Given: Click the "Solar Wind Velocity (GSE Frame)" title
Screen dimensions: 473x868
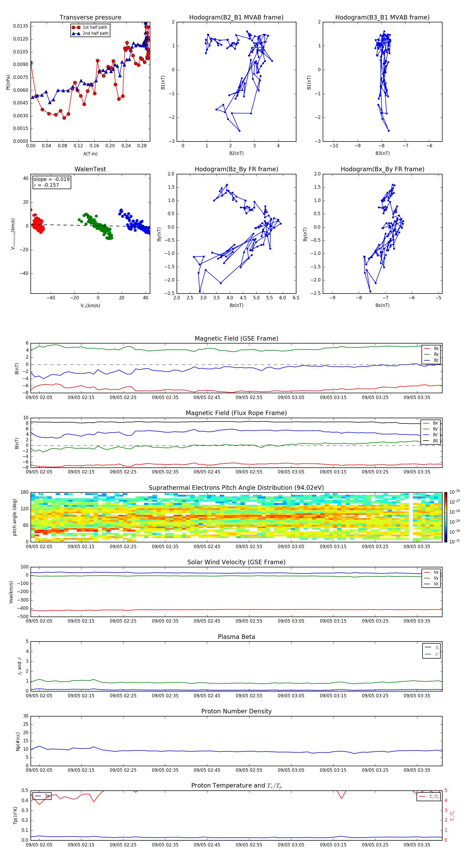Looking at the screenshot, I should pos(236,562).
